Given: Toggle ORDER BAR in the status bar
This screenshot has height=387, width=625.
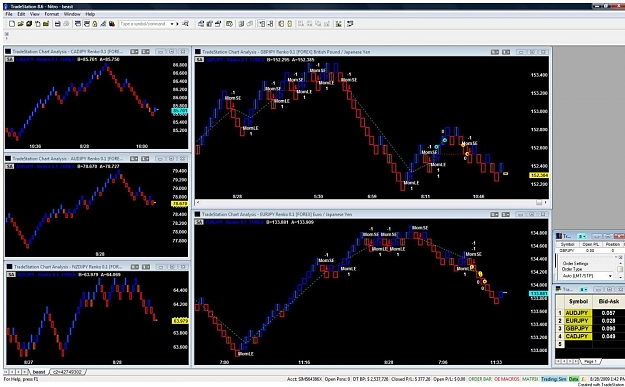Looking at the screenshot, I should [479, 379].
